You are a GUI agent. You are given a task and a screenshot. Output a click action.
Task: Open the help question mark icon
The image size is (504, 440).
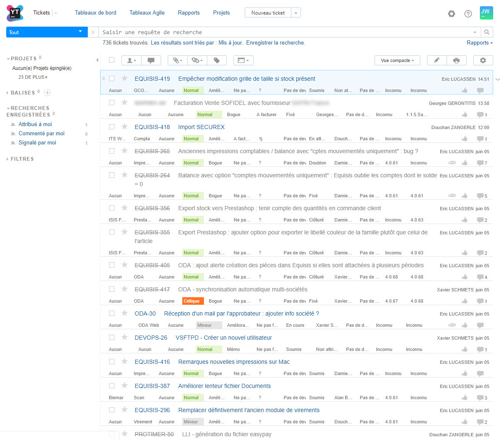468,14
